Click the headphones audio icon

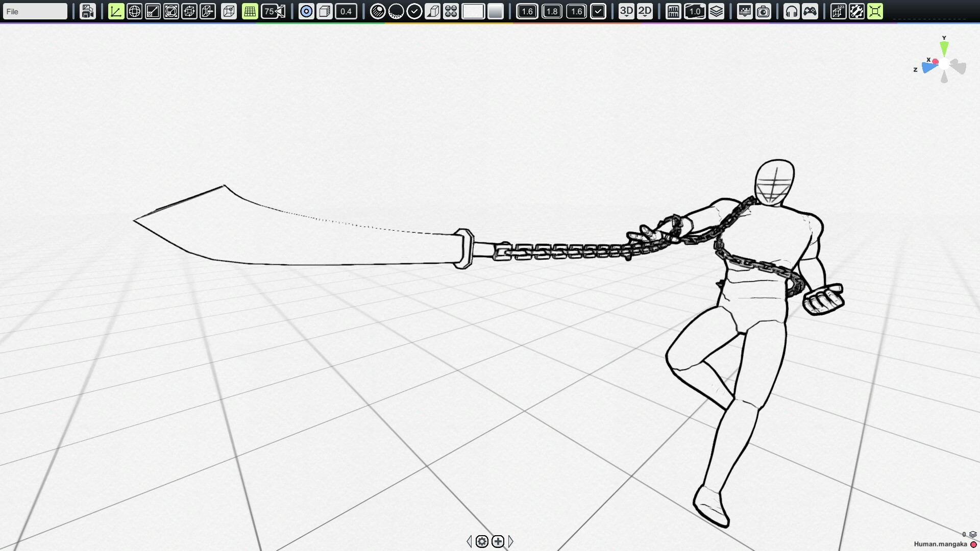(792, 11)
